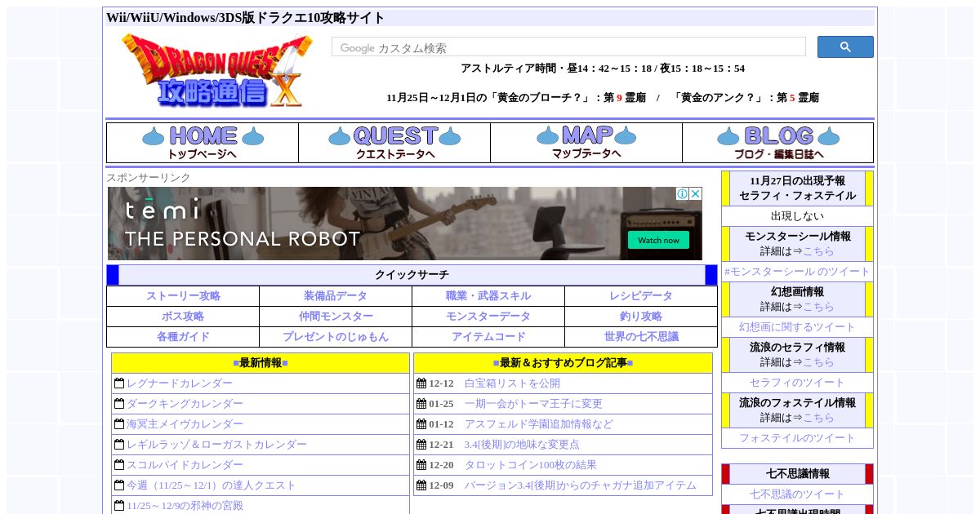Click the blue search magnifier button

tap(845, 47)
